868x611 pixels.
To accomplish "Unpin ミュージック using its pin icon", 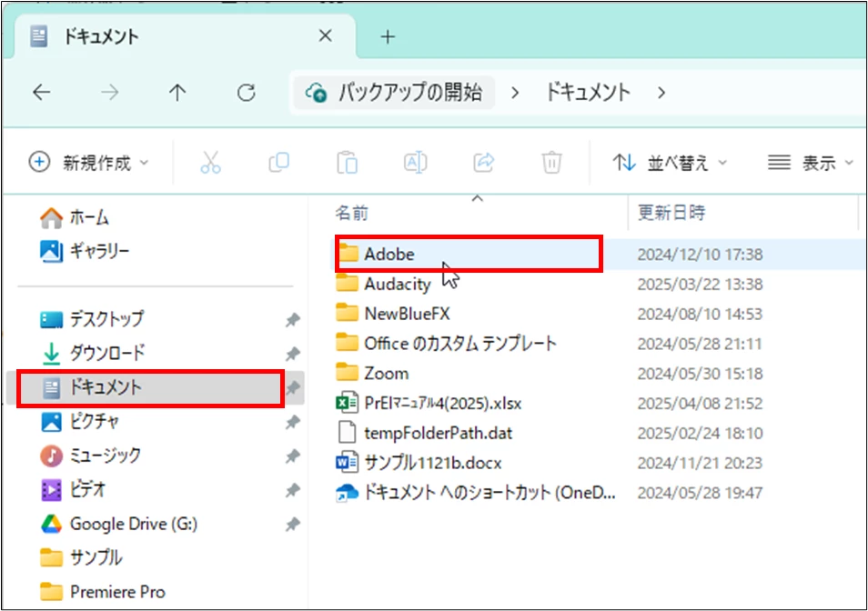I will pos(292,456).
